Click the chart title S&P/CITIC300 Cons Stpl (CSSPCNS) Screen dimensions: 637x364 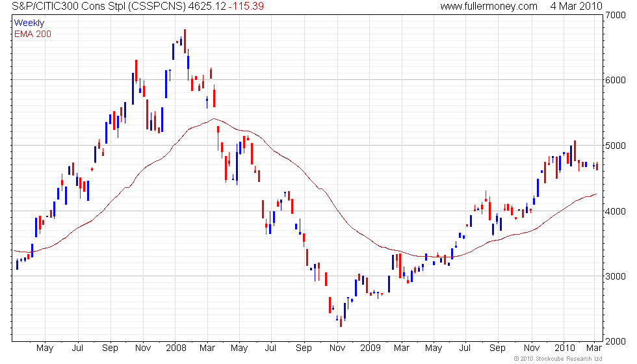click(x=99, y=6)
